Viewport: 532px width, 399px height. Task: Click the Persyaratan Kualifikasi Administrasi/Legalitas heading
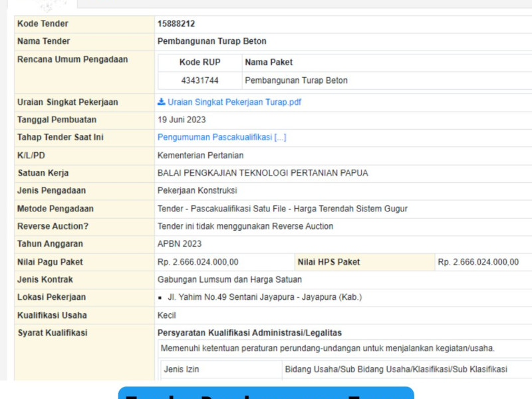(249, 332)
